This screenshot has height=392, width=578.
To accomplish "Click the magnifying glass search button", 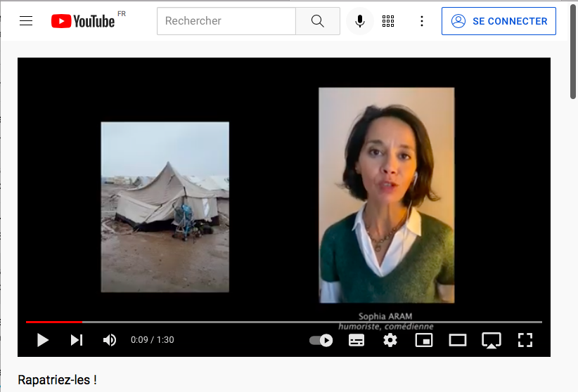I will (318, 21).
